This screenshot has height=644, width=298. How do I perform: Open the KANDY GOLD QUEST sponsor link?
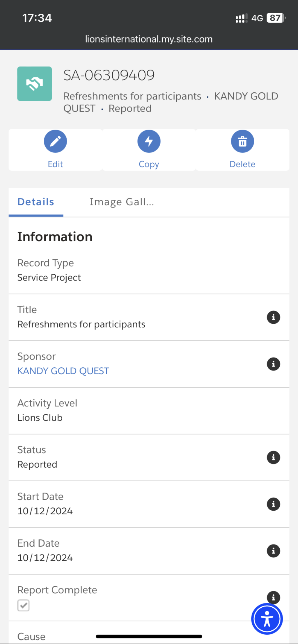[x=63, y=371]
